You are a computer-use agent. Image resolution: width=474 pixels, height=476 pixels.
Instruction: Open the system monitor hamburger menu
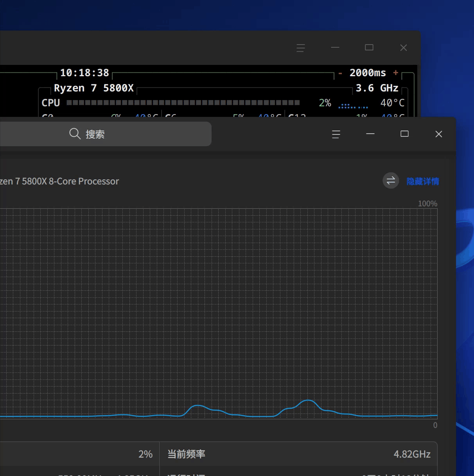336,134
